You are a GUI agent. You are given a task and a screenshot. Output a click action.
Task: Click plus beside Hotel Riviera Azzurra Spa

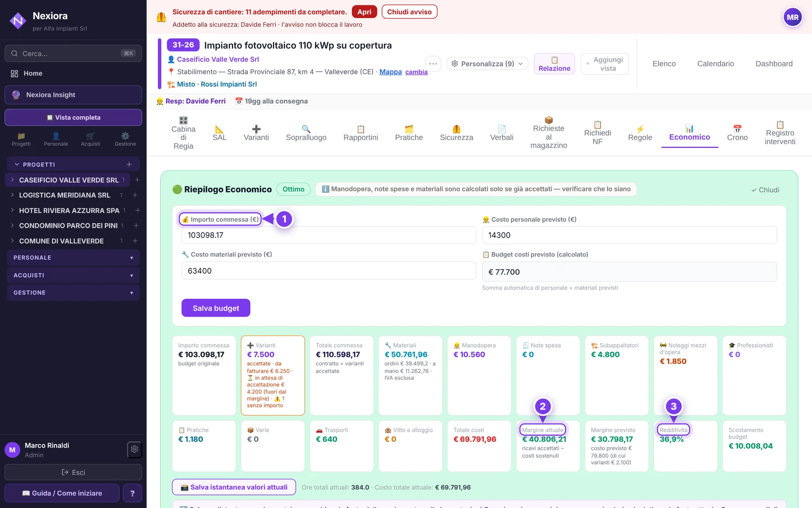138,210
